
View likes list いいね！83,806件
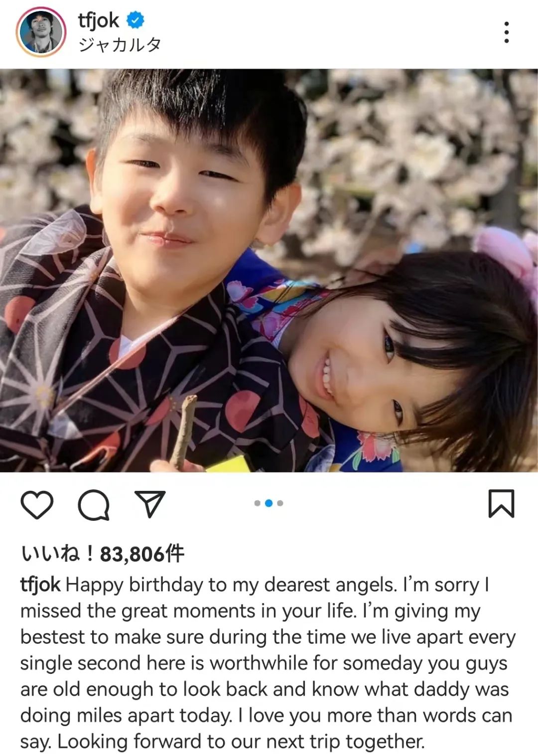[x=102, y=554]
